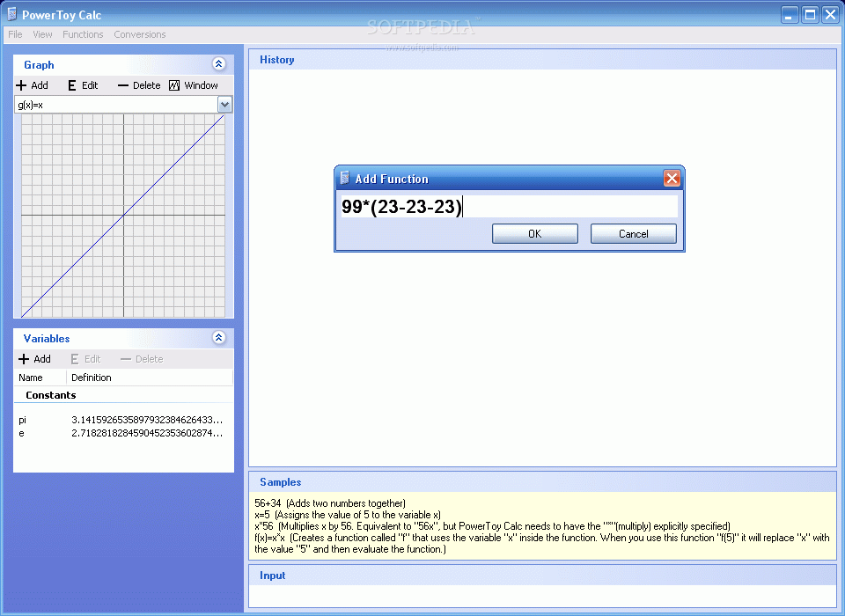
Task: Open the Functions menu
Action: click(83, 34)
